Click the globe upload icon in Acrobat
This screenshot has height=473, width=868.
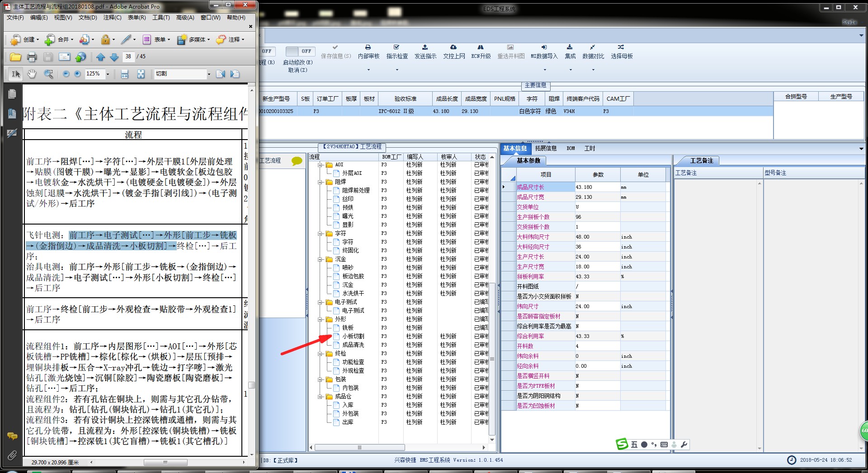coord(81,57)
